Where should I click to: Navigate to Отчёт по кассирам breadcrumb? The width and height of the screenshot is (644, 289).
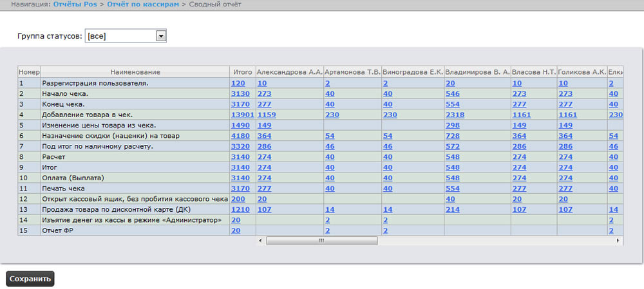click(144, 5)
